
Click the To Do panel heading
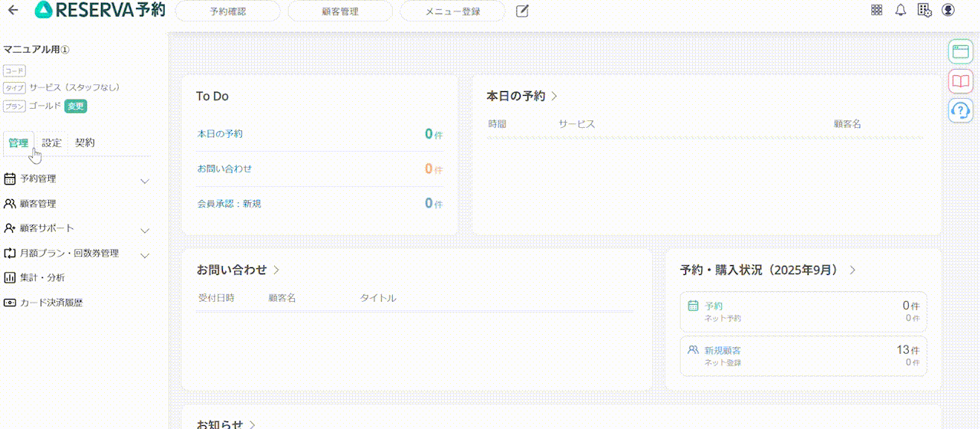[x=212, y=96]
